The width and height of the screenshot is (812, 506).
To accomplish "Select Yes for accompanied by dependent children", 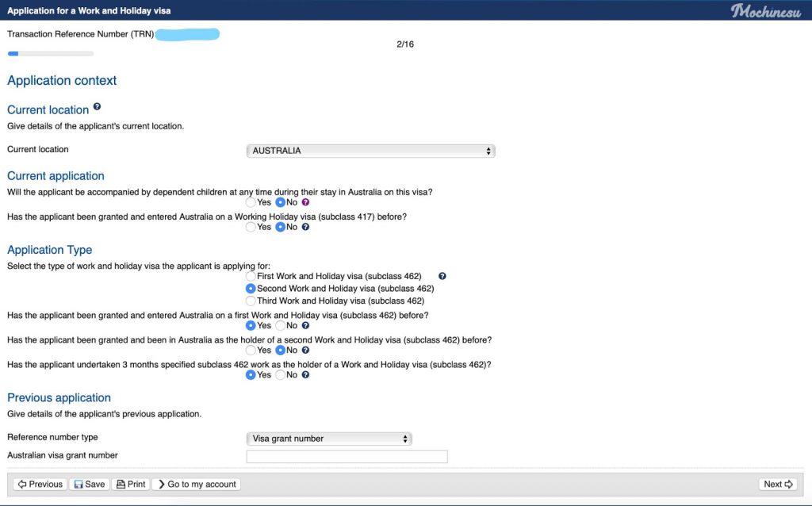I will [251, 202].
